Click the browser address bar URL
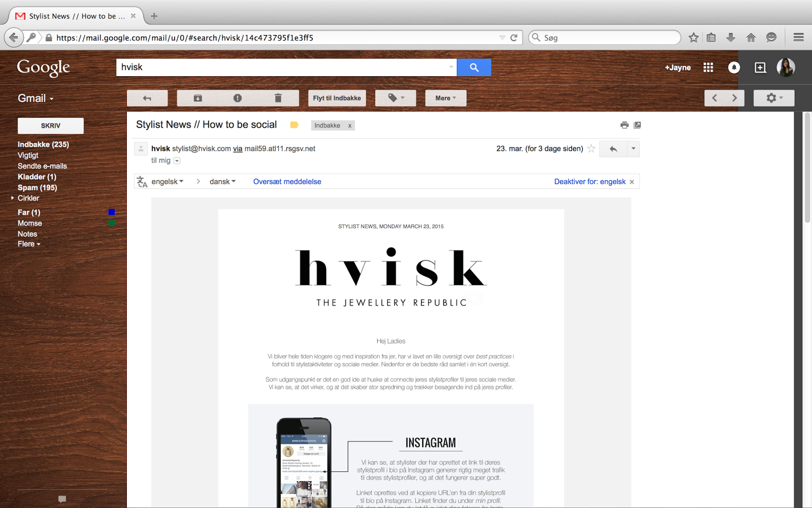812x508 pixels. [x=185, y=38]
